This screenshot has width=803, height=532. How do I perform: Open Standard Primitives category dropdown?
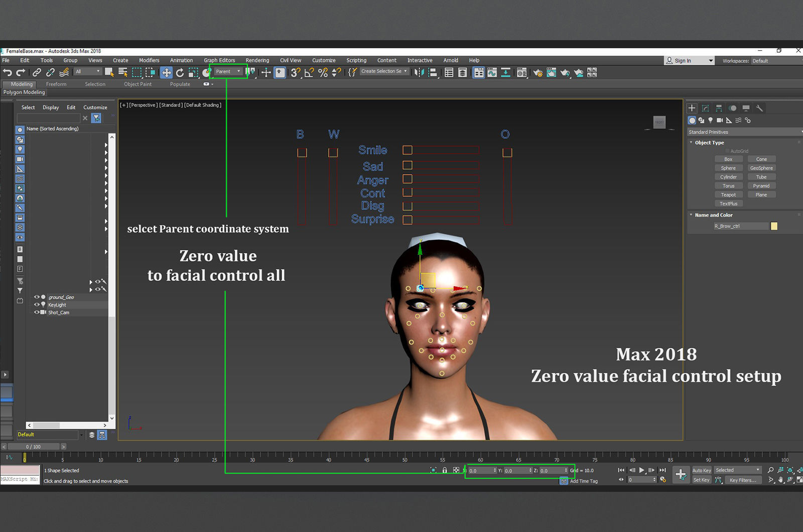point(745,132)
